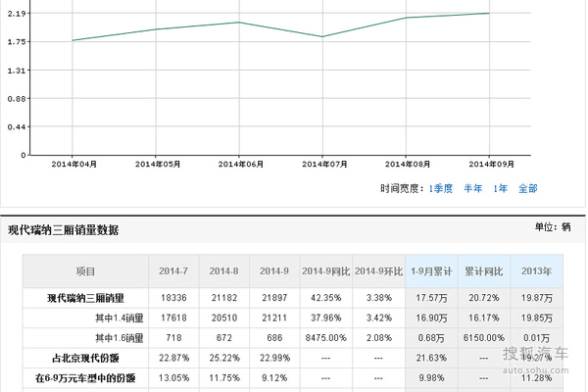Show 全部 time range data
588x392 pixels.
click(527, 188)
